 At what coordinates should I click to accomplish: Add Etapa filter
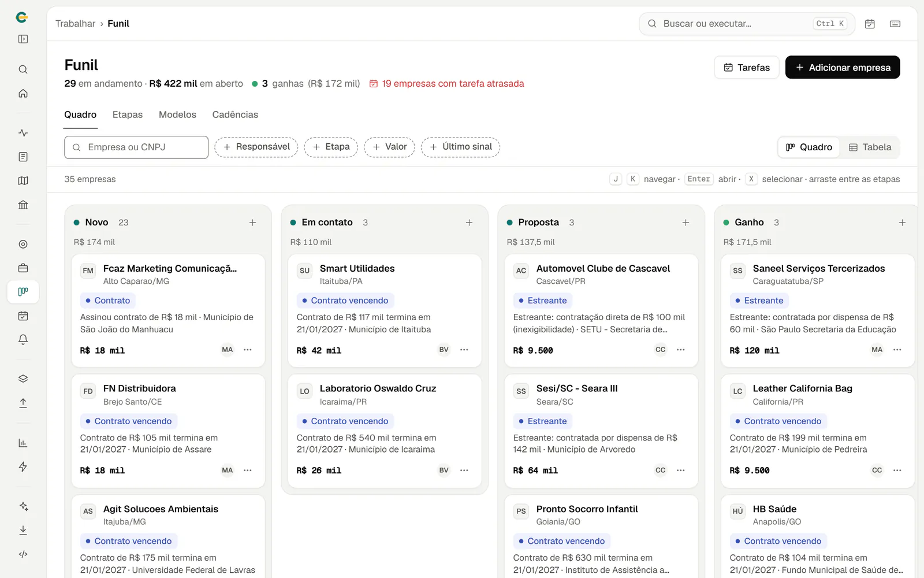click(331, 147)
